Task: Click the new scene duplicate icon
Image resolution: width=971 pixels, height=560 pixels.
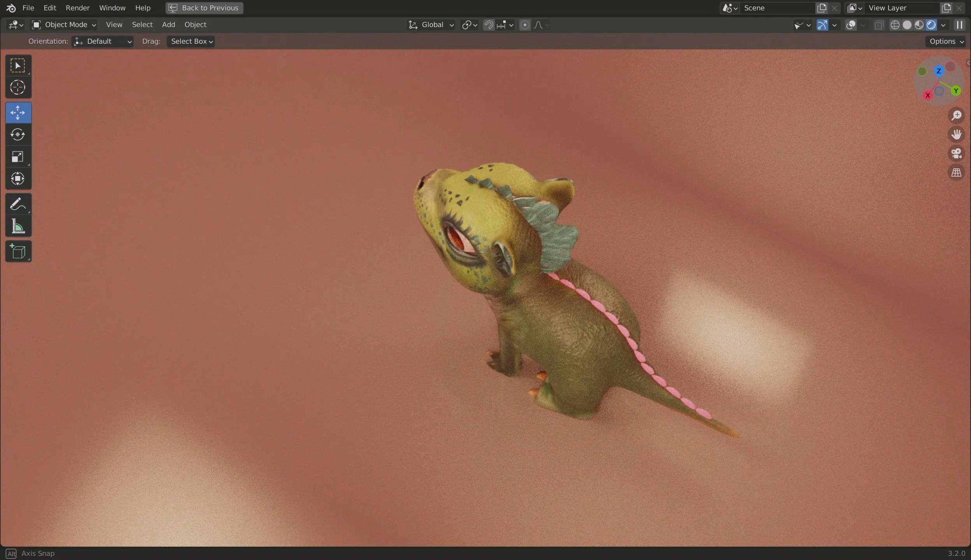Action: pyautogui.click(x=822, y=8)
